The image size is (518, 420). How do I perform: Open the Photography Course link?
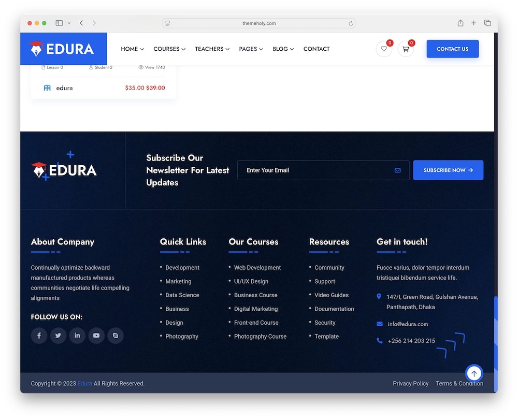(x=261, y=337)
